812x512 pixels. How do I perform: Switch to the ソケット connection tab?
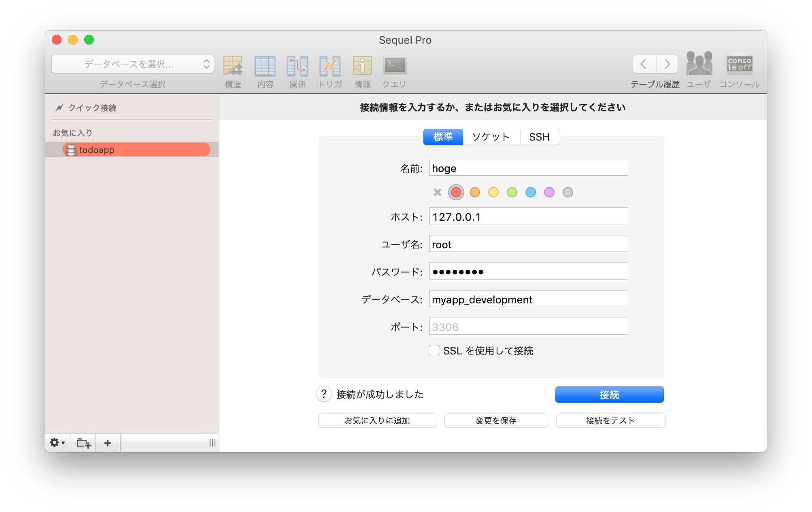coord(491,137)
